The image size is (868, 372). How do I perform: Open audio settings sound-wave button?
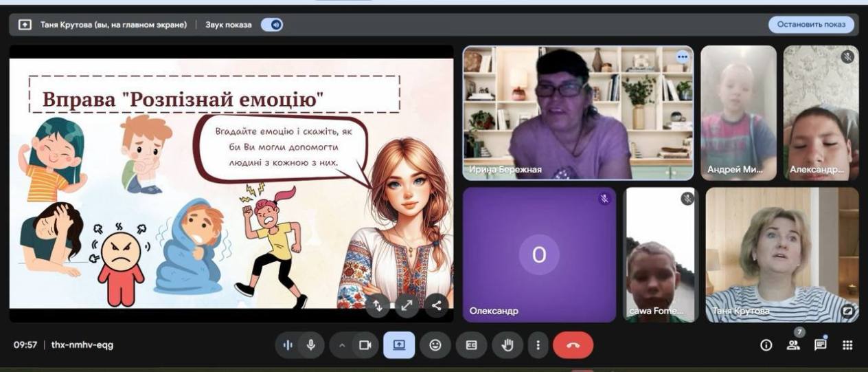pos(288,345)
